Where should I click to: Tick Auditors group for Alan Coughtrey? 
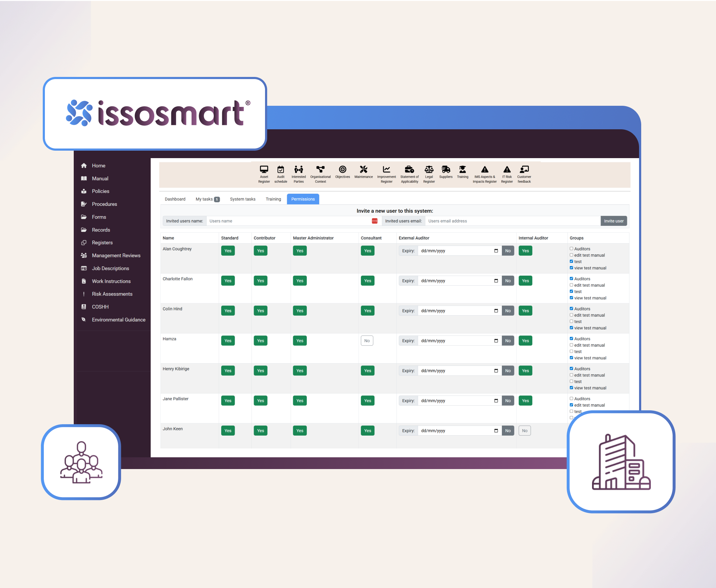click(571, 249)
